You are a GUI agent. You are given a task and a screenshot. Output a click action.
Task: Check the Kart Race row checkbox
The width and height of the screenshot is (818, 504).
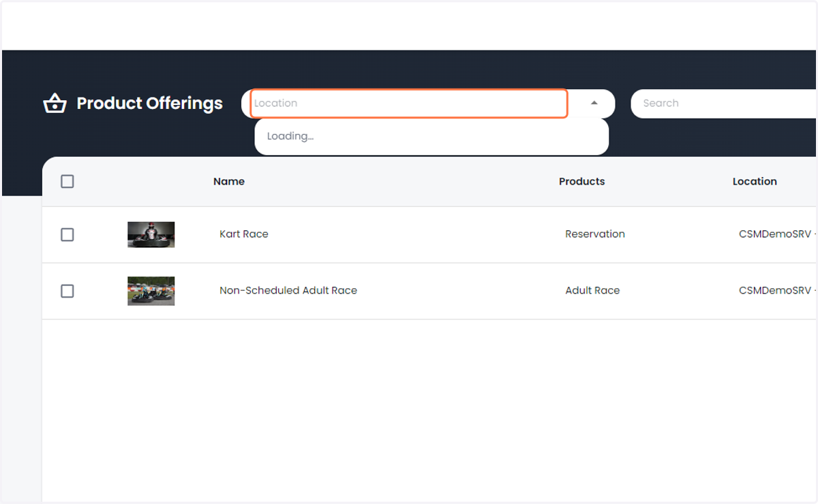coord(67,234)
